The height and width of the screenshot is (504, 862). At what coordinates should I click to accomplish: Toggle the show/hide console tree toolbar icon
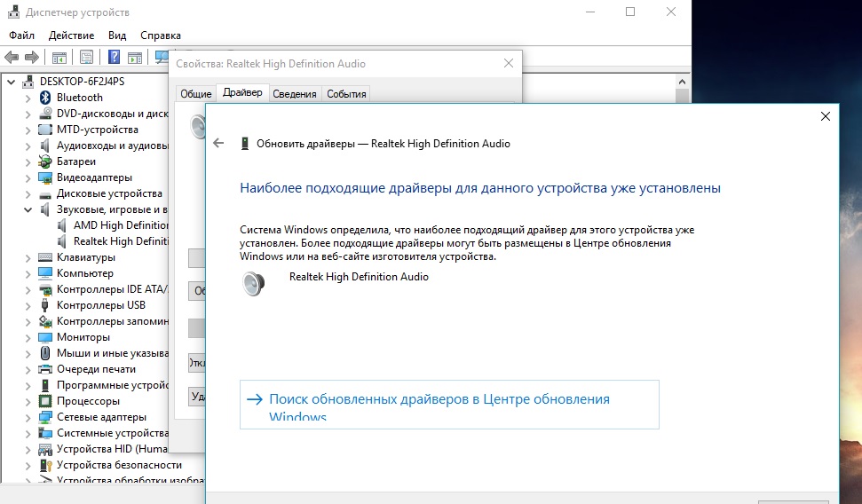pyautogui.click(x=59, y=57)
